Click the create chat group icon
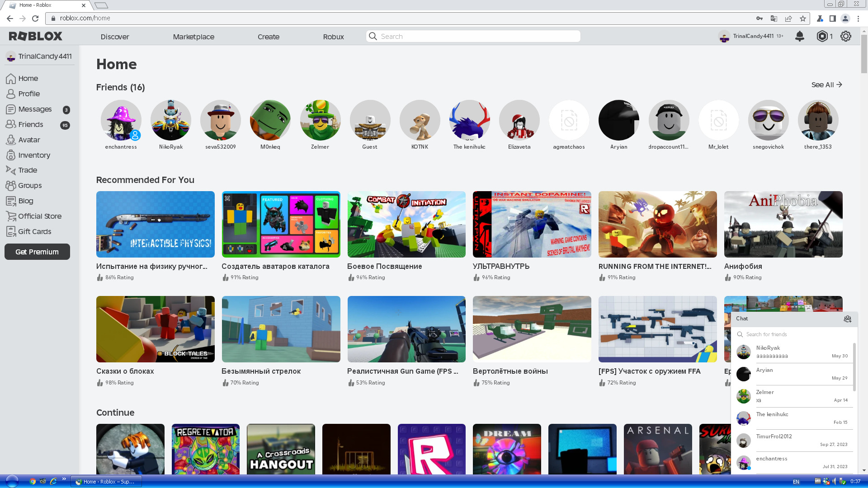868x488 pixels. 847,319
